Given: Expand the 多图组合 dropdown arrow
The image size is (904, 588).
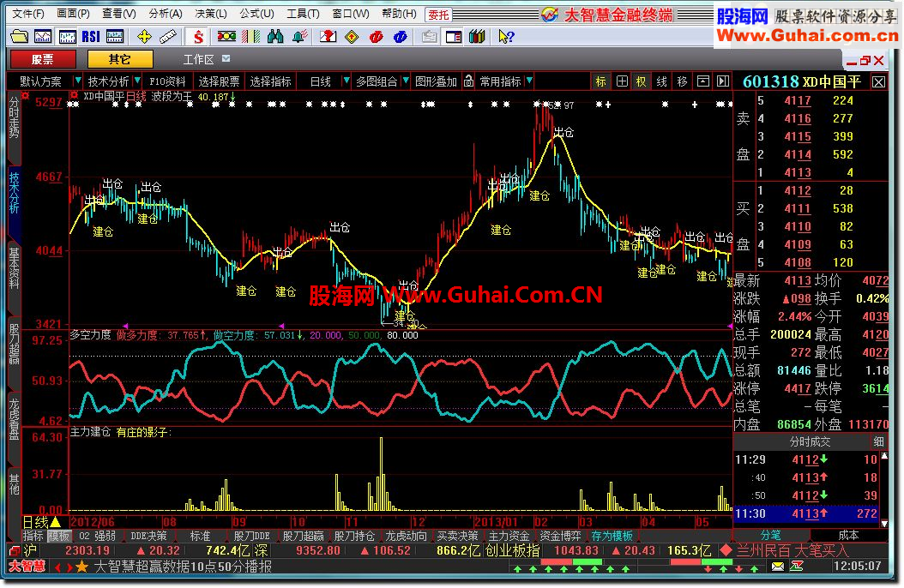Looking at the screenshot, I should 406,81.
